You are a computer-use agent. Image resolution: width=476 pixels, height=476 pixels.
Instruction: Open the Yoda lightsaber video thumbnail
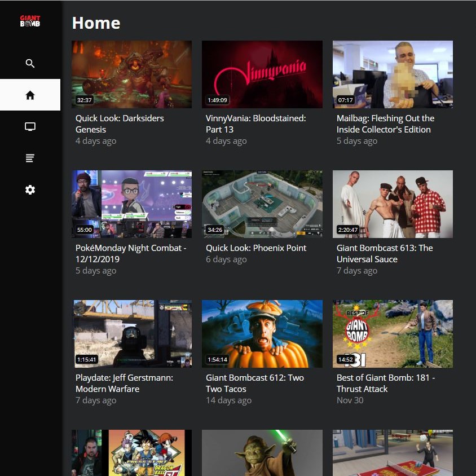tap(262, 453)
